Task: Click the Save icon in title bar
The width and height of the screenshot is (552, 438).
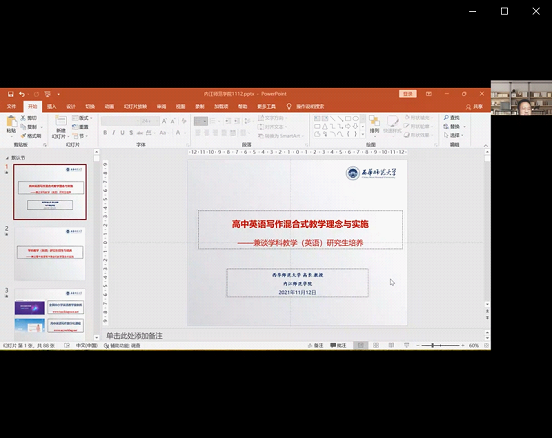Action: (10, 94)
